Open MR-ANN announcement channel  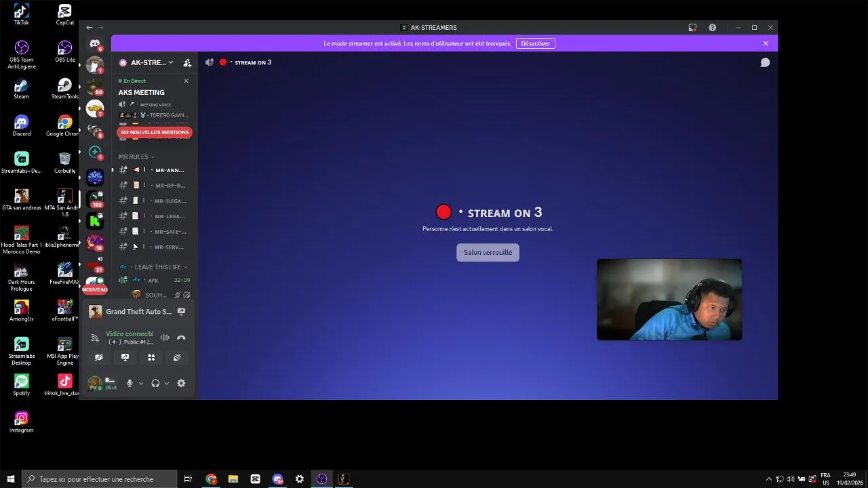(x=153, y=170)
